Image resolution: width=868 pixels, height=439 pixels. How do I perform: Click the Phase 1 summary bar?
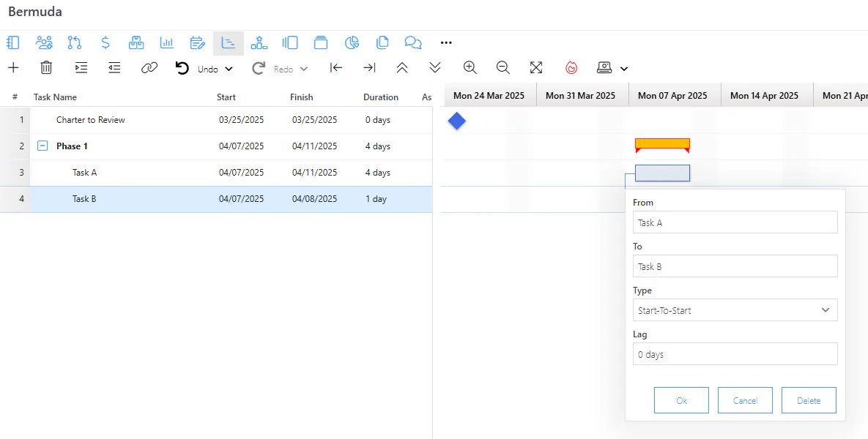click(663, 145)
